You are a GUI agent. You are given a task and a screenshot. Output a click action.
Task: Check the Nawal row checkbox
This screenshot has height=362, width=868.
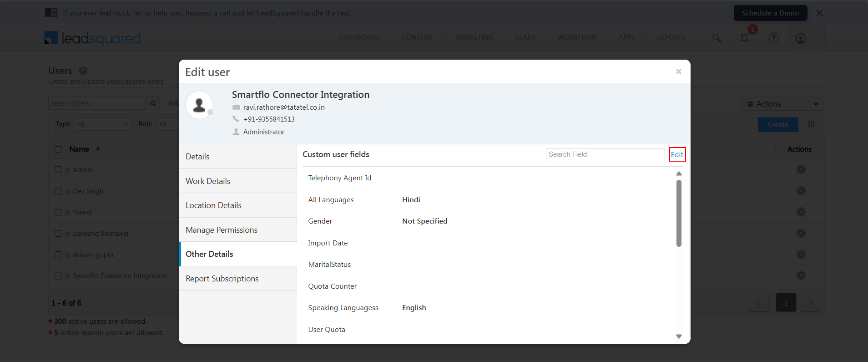(x=58, y=212)
